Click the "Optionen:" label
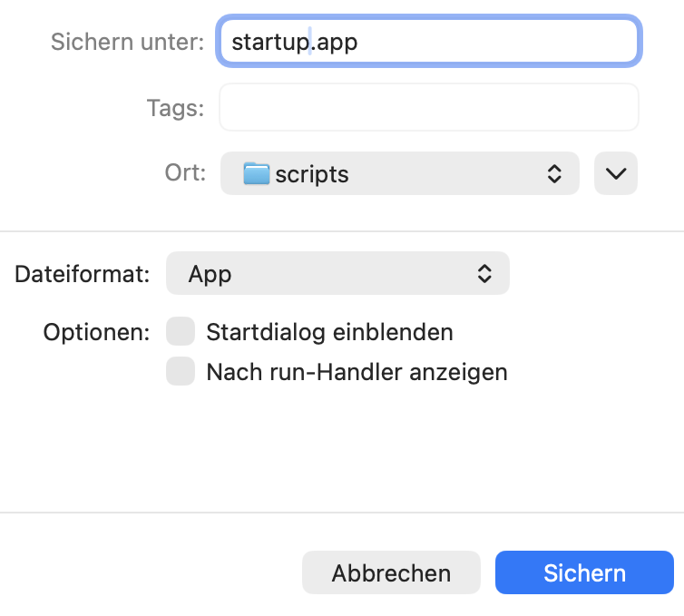 click(x=96, y=332)
